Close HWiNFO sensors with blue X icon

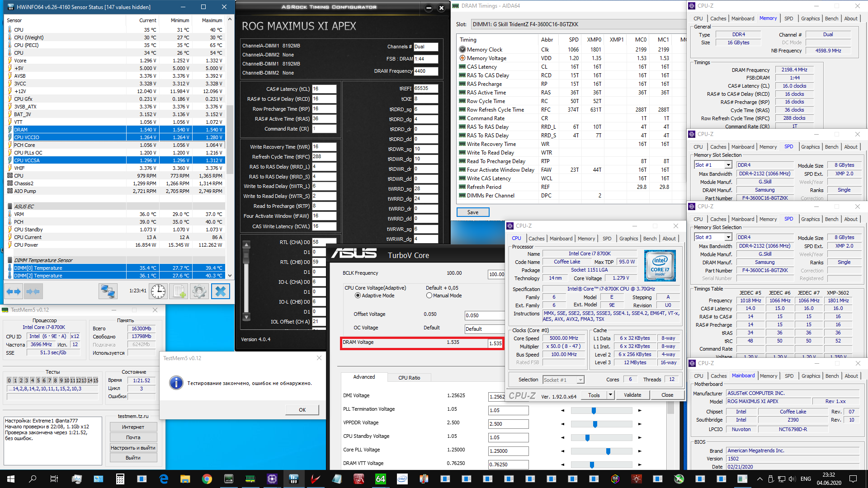click(221, 291)
